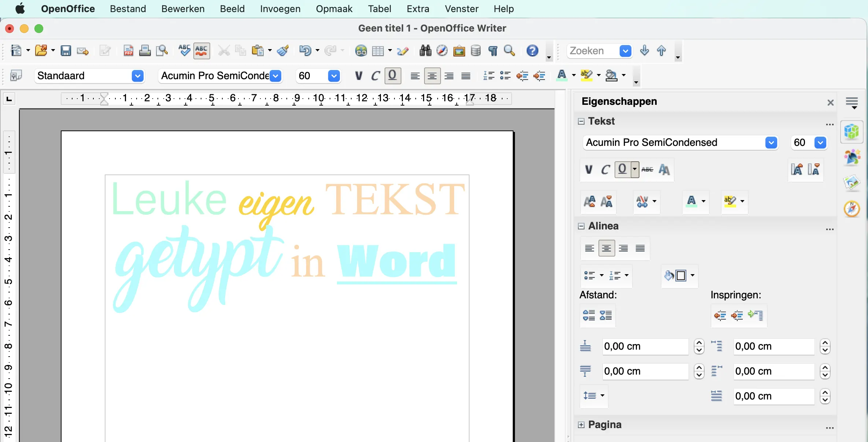Open the Properties deck cube icon in sidebar
The width and height of the screenshot is (868, 442).
tap(852, 131)
